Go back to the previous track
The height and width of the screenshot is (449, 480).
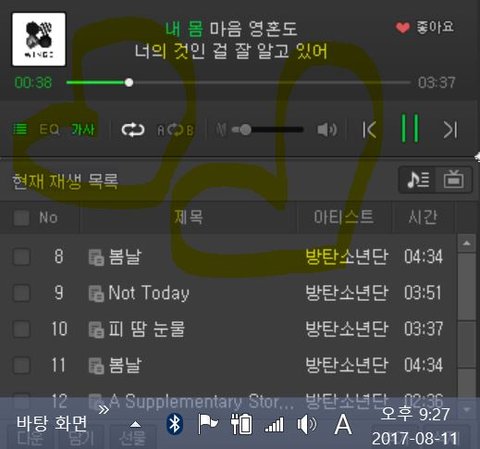click(x=369, y=129)
